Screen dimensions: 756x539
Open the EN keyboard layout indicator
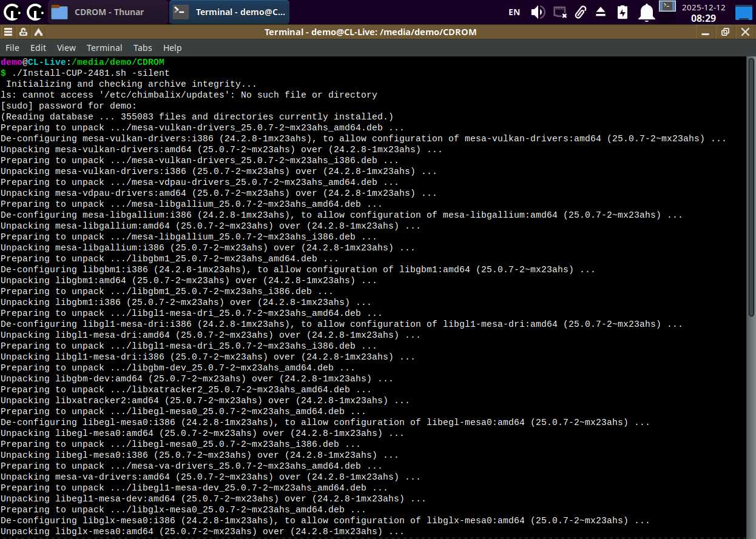coord(514,12)
